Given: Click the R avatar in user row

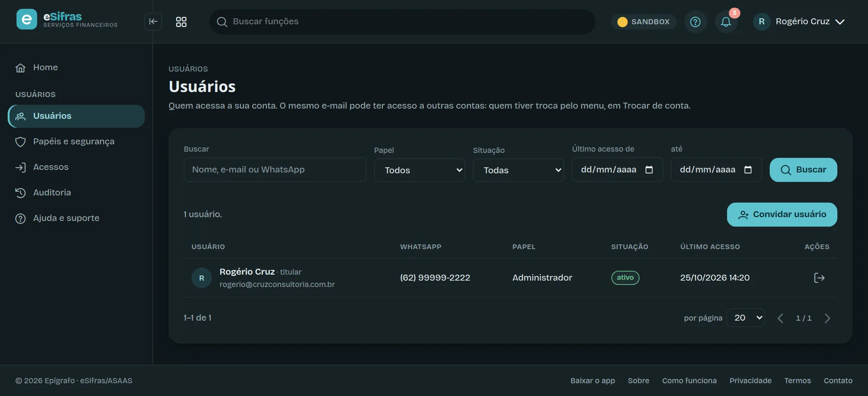Looking at the screenshot, I should (x=202, y=278).
